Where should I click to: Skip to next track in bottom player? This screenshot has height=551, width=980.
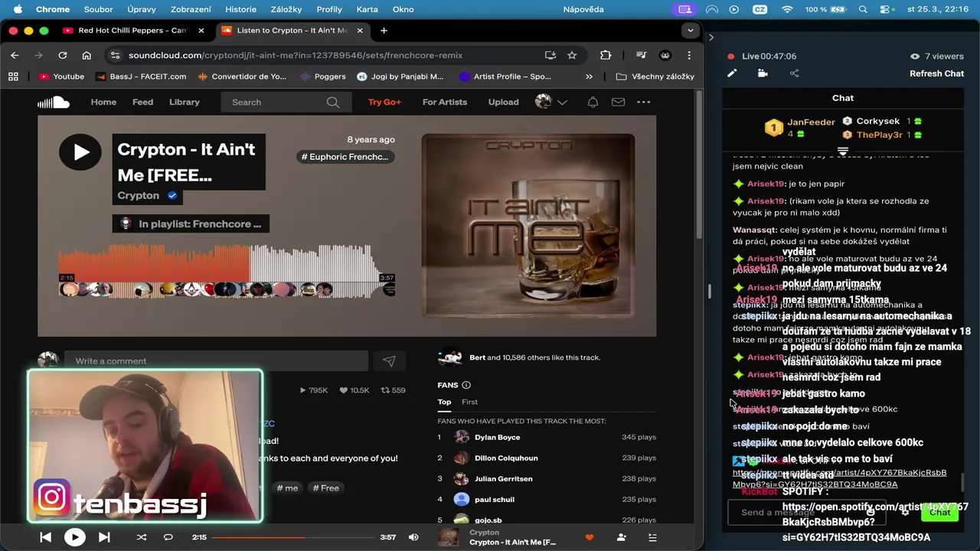pyautogui.click(x=104, y=537)
